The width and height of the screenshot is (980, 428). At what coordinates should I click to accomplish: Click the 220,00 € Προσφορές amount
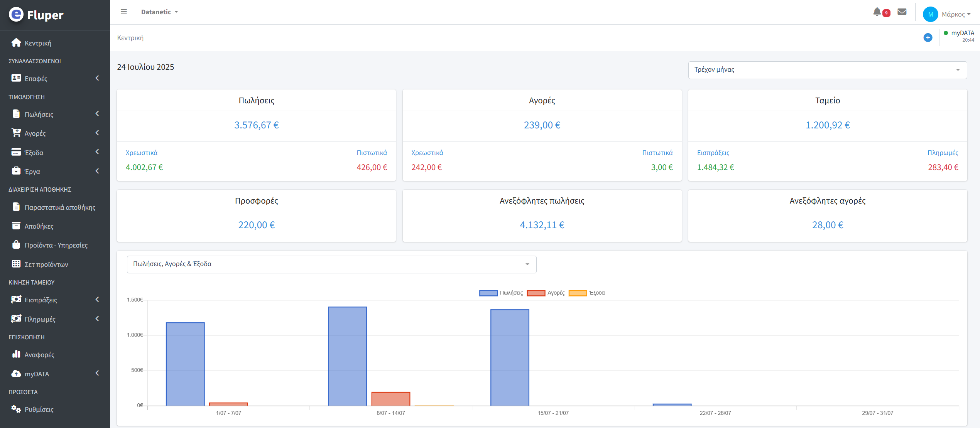(256, 225)
